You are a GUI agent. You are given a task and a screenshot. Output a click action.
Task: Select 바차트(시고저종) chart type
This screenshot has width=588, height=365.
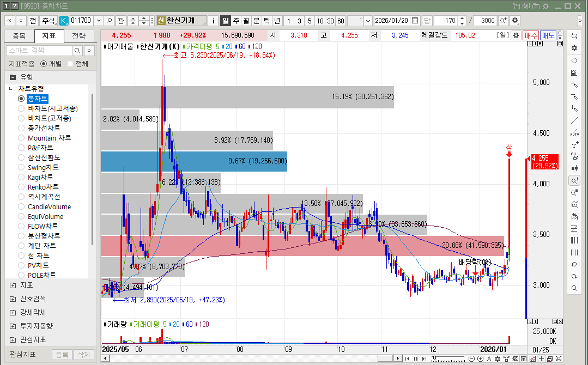(21, 108)
